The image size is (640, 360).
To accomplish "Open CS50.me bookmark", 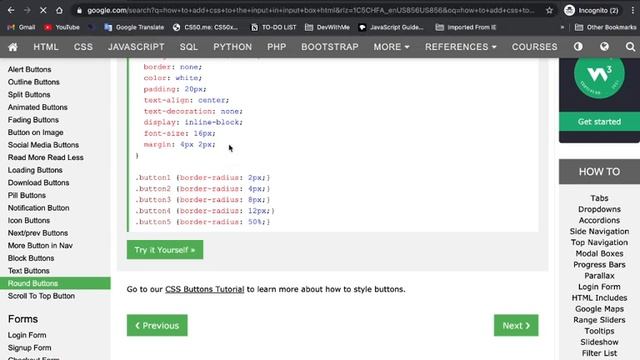I will (x=205, y=27).
